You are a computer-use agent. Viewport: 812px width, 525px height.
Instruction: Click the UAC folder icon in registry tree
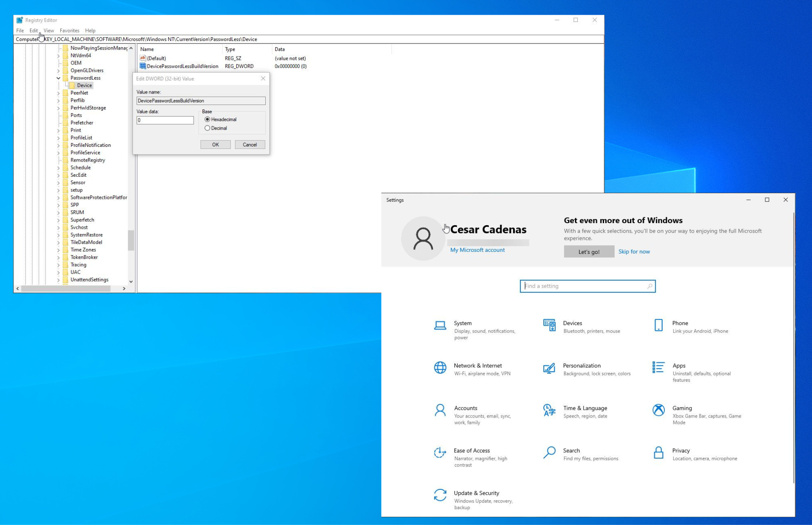[x=65, y=272]
